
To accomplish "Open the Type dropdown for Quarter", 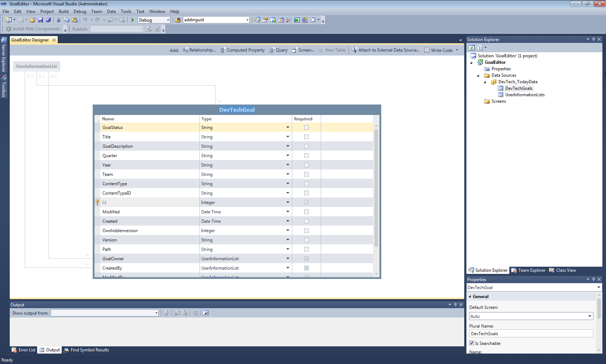I will point(287,156).
